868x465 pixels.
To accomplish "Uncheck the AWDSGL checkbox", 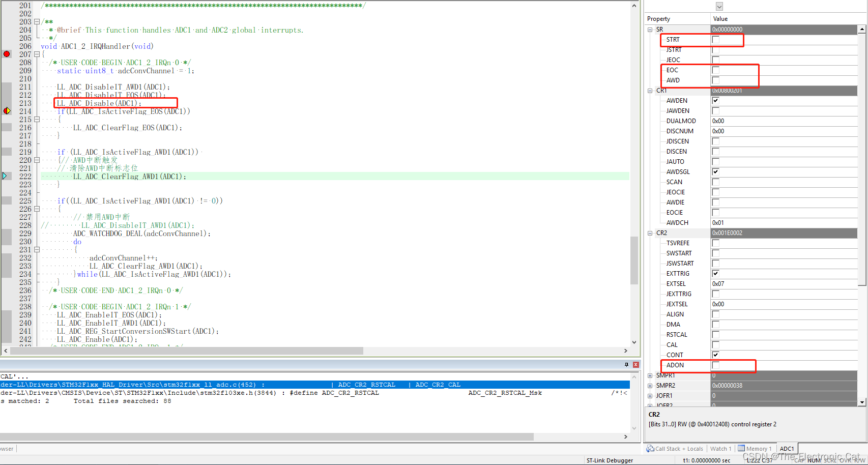I will pos(715,172).
